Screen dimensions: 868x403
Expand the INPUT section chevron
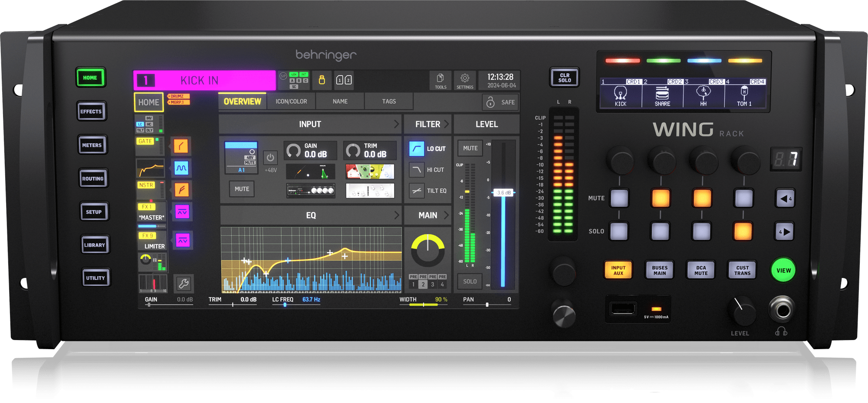point(396,124)
